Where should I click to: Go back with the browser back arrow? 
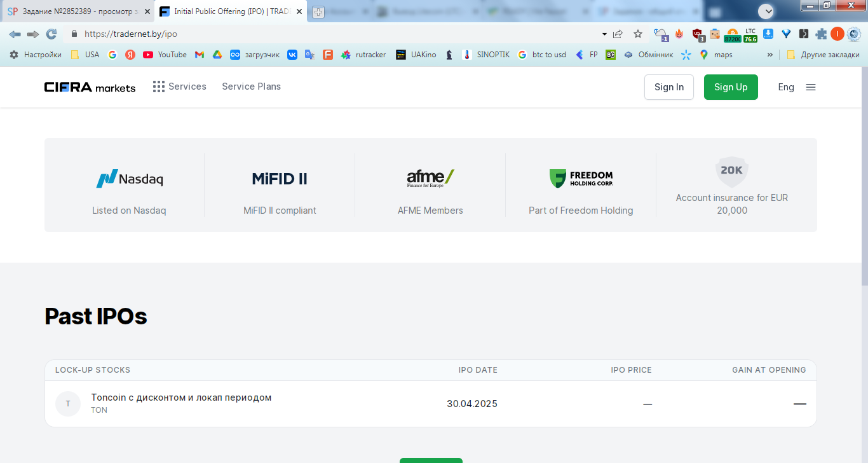[15, 34]
